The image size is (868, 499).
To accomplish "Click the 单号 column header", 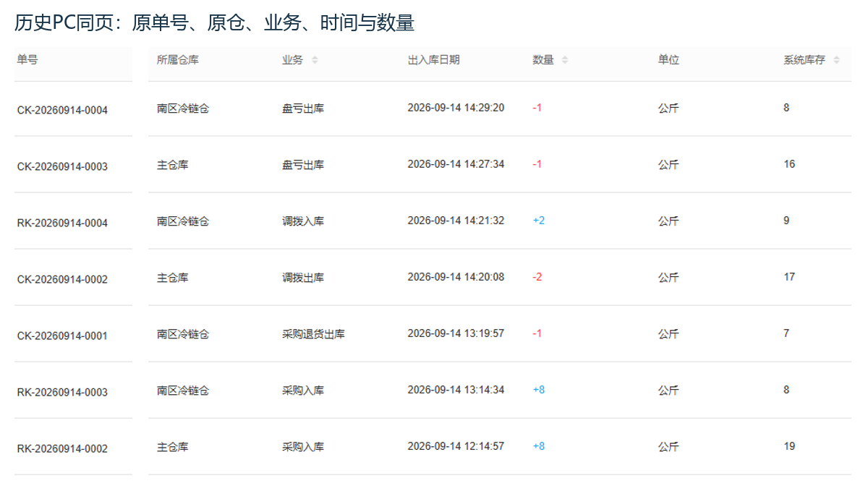I will point(27,60).
